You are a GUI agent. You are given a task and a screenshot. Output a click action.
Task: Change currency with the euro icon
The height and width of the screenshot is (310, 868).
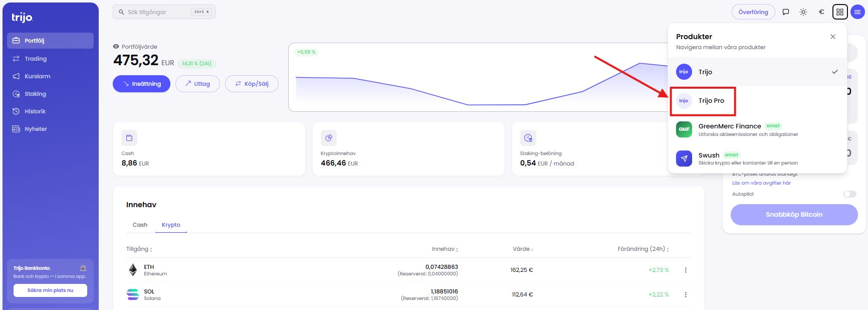[x=821, y=12]
